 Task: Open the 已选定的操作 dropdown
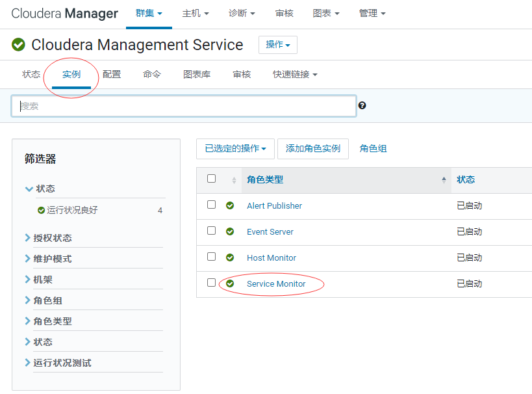coord(235,149)
